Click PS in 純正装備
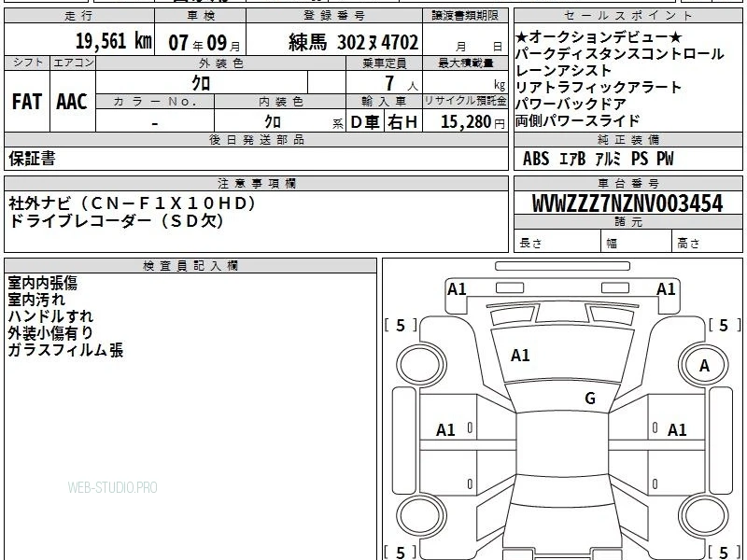 640,159
